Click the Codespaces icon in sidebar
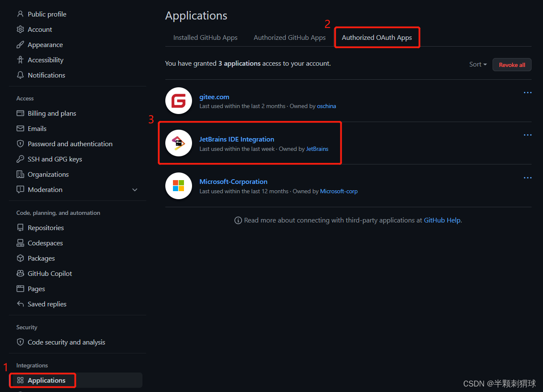Screen dimensions: 543x392 (20, 243)
